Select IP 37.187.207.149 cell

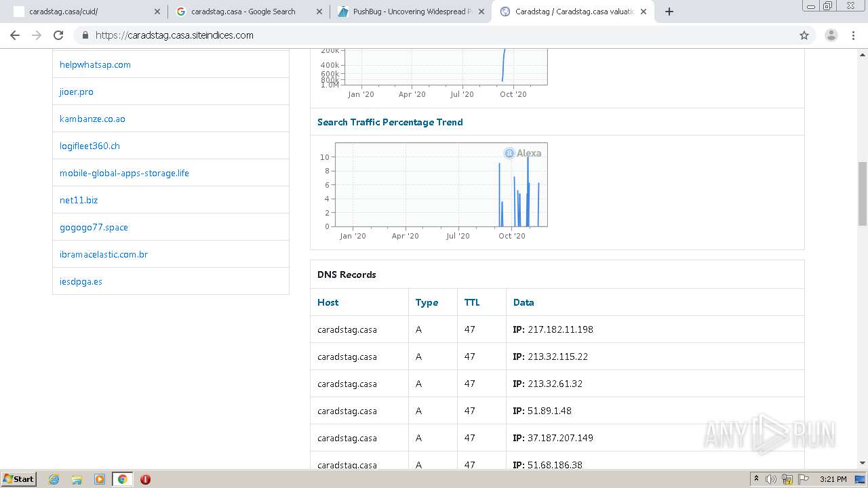click(655, 438)
